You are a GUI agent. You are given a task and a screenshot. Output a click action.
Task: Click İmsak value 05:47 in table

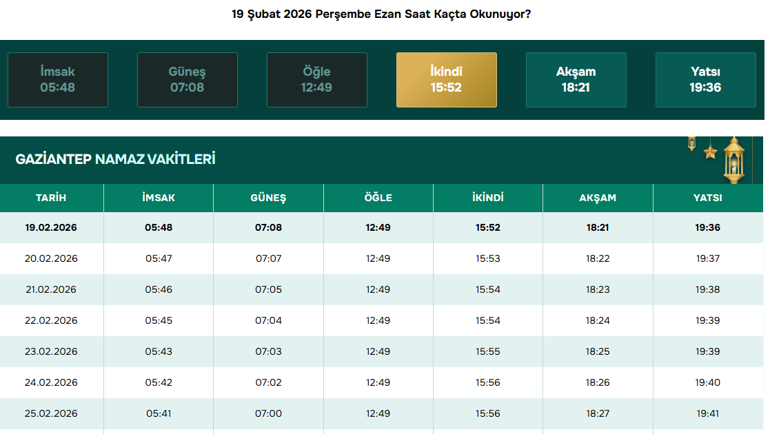(x=159, y=258)
